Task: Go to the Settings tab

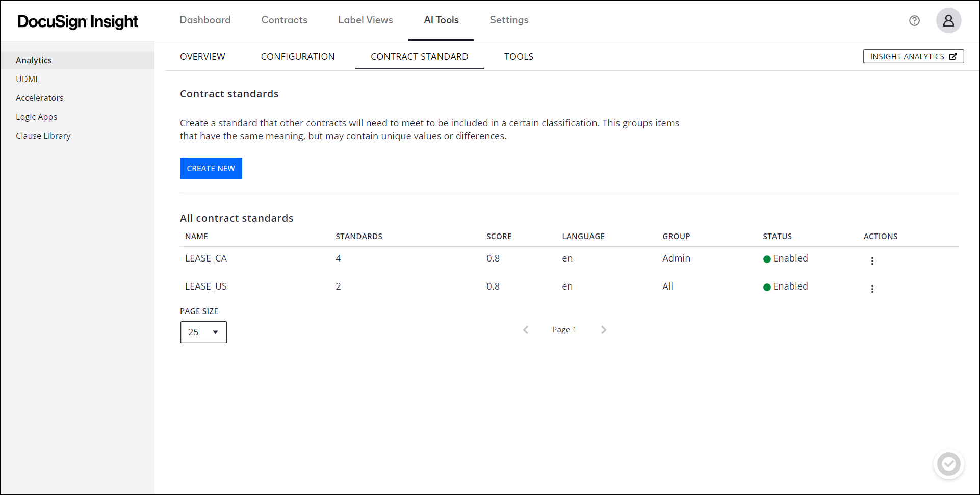Action: tap(509, 20)
